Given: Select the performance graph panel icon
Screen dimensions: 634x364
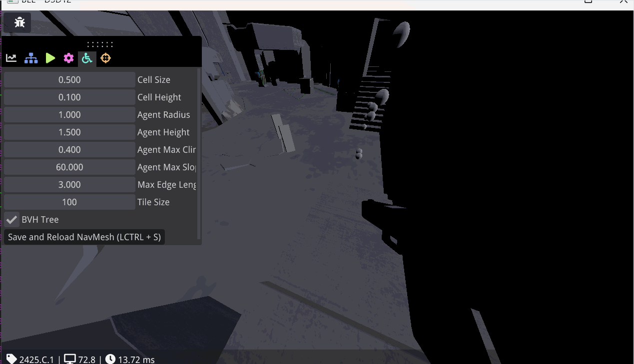Looking at the screenshot, I should [11, 57].
